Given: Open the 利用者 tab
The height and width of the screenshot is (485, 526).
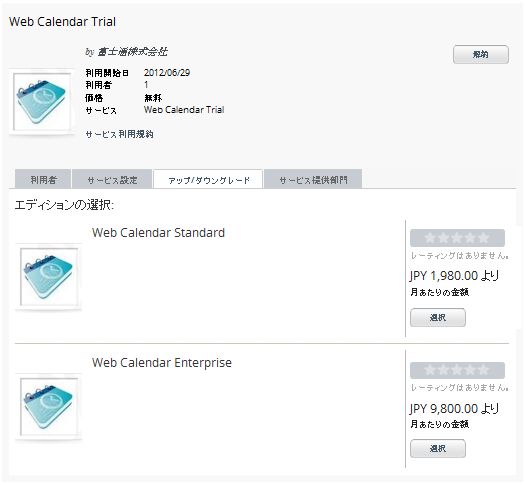Looking at the screenshot, I should [43, 179].
